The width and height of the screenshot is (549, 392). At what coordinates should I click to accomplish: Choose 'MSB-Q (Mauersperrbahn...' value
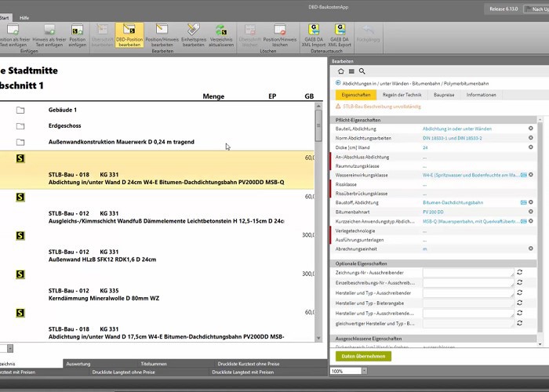click(x=471, y=222)
